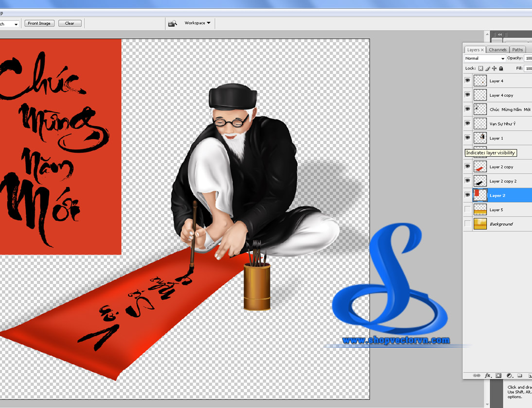Hide the Chúc Mừng Năm Mới layer
Image resolution: width=532 pixels, height=408 pixels.
coord(467,109)
